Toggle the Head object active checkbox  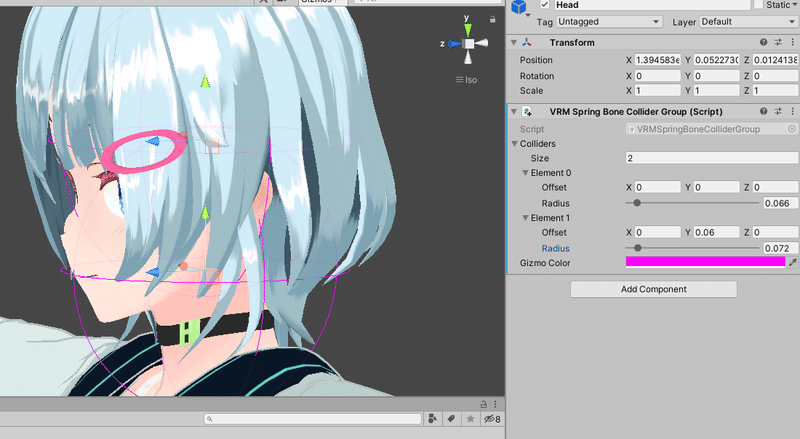(545, 5)
